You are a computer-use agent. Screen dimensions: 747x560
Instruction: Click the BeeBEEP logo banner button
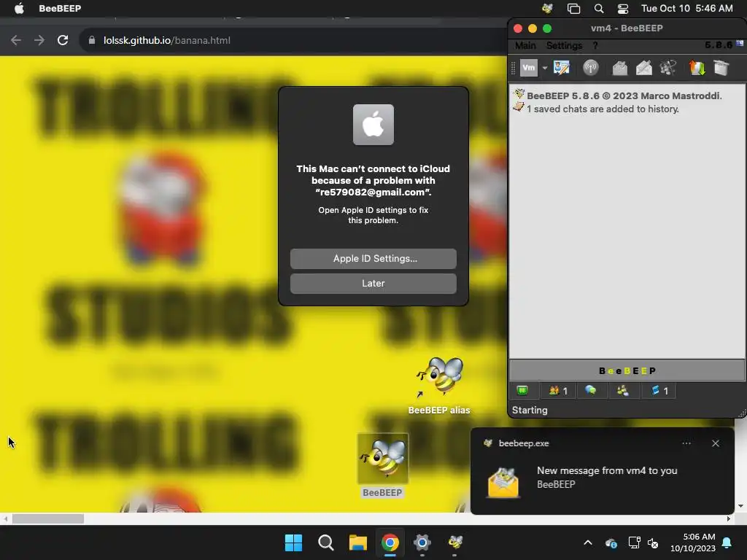[x=627, y=370]
